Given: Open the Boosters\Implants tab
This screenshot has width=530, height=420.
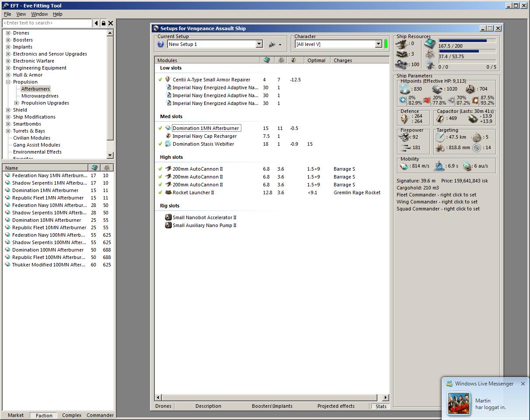Looking at the screenshot, I should click(272, 406).
